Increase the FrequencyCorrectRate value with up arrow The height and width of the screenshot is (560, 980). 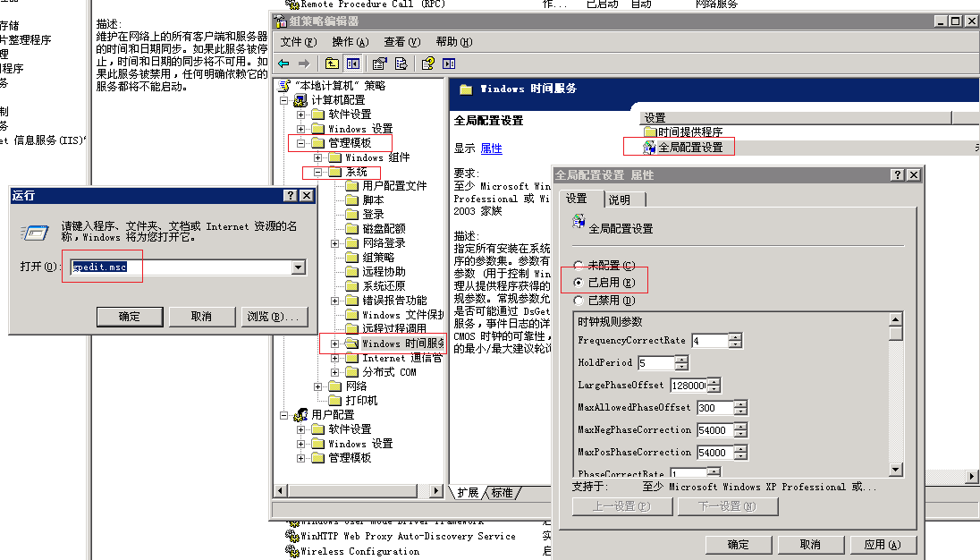pos(736,337)
